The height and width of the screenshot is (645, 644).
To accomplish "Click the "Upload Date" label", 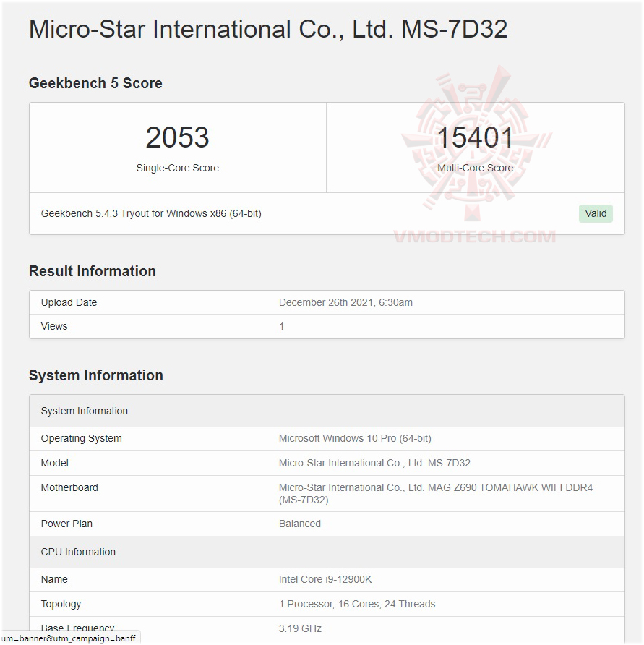I will tap(69, 302).
